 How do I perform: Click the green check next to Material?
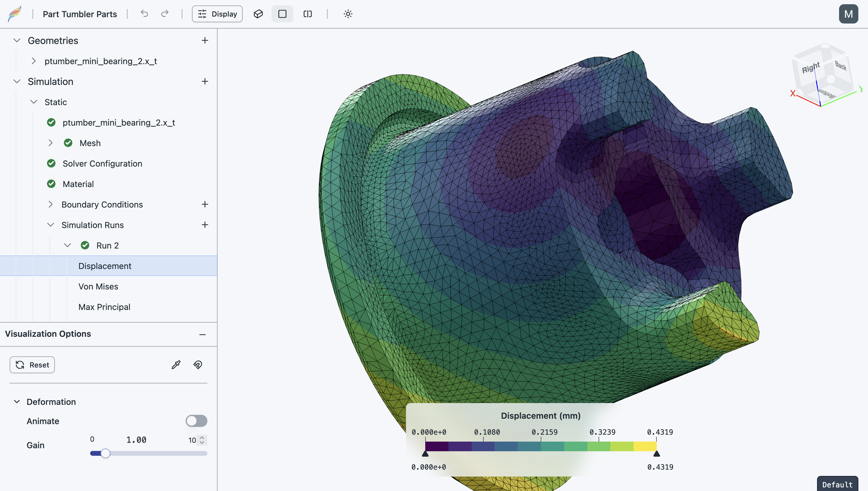[x=51, y=184]
